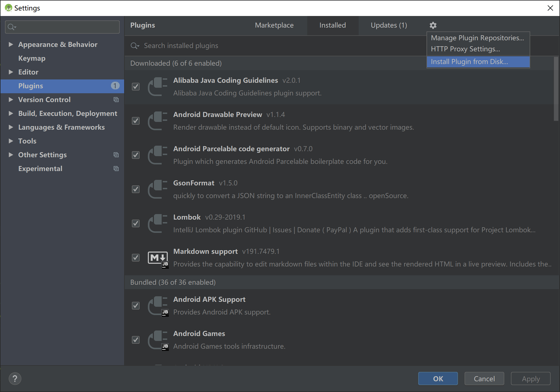Click the GsonFormat plugin icon

[158, 189]
